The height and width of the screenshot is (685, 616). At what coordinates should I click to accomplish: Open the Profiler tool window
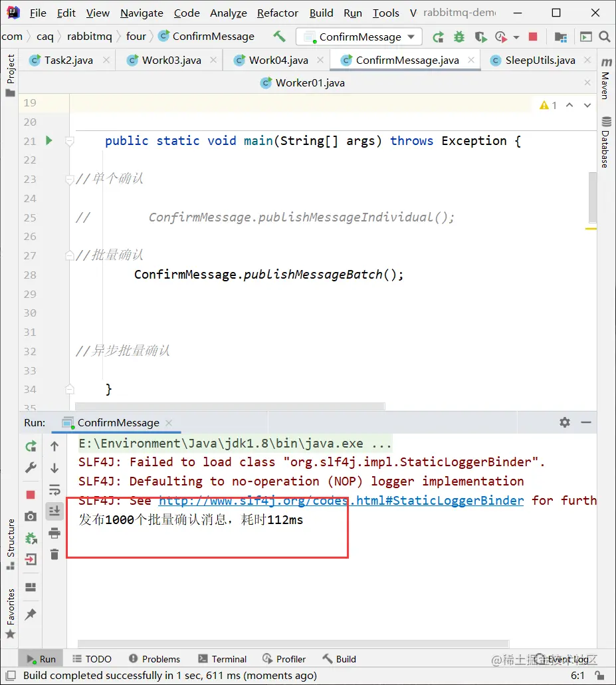click(284, 659)
